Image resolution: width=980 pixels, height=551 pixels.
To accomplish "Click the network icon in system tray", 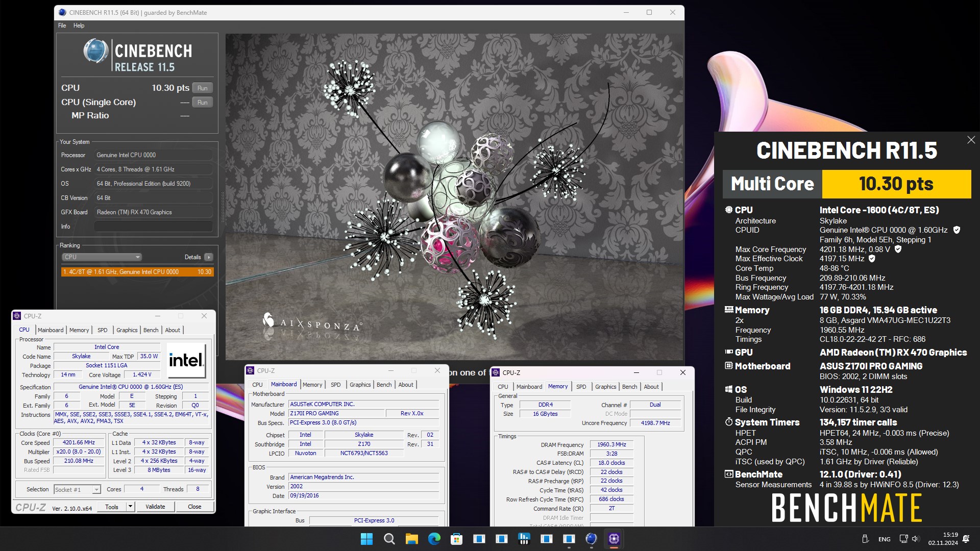I will pyautogui.click(x=903, y=539).
